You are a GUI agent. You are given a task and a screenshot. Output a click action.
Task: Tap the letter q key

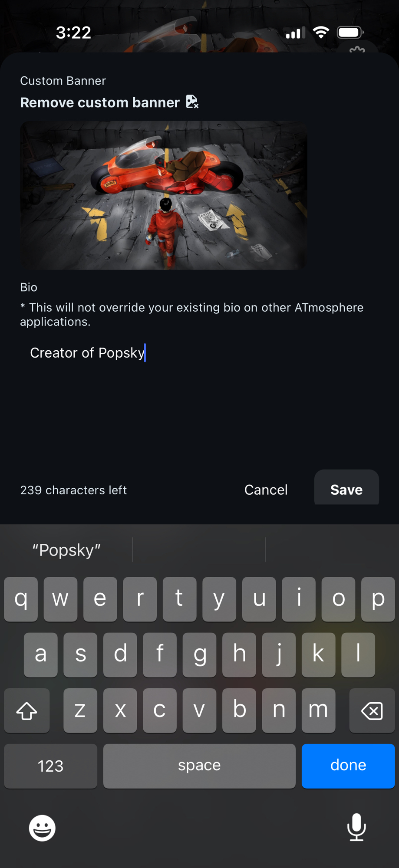pos(21,599)
